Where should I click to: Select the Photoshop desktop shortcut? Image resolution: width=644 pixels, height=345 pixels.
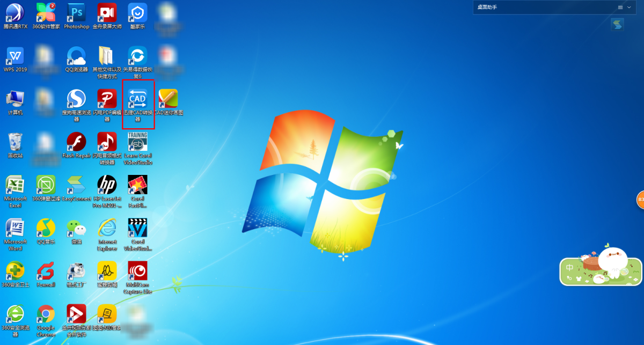coord(76,13)
